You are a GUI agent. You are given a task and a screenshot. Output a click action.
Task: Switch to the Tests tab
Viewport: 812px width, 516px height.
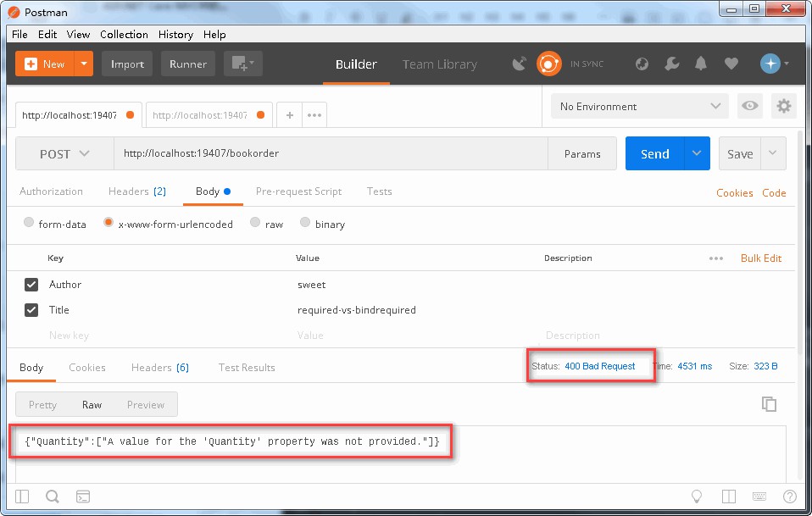click(380, 191)
